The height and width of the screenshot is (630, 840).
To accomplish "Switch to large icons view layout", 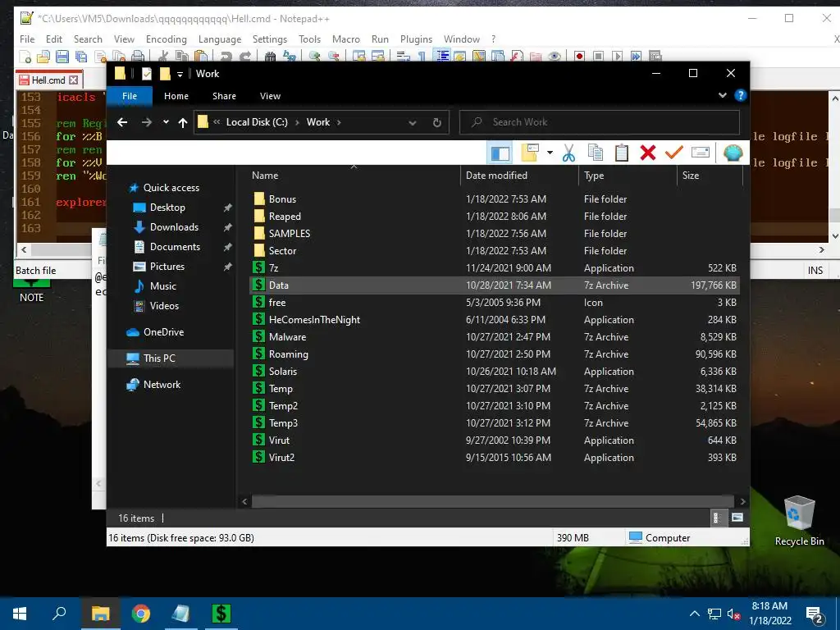I will pos(737,518).
